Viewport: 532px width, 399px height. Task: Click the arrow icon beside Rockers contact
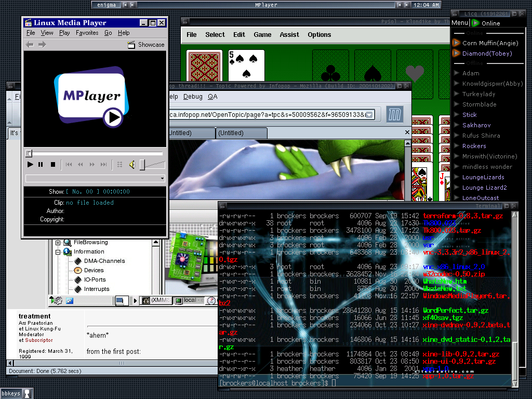(456, 146)
